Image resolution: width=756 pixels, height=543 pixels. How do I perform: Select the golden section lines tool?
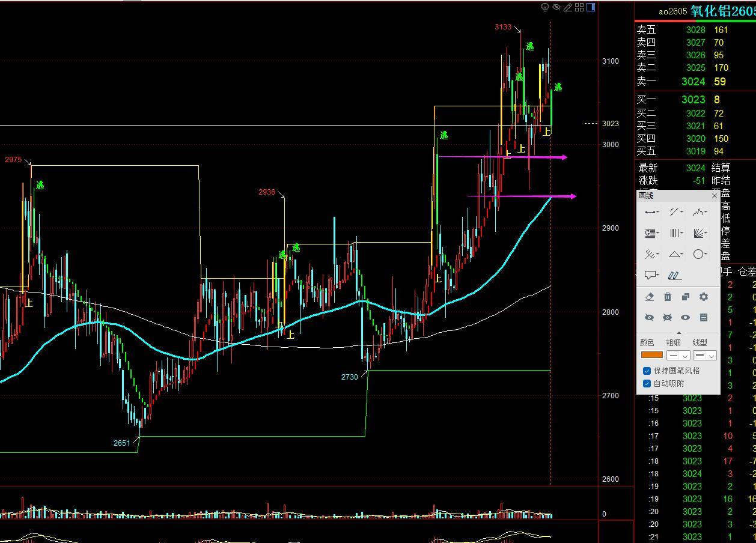pos(651,233)
